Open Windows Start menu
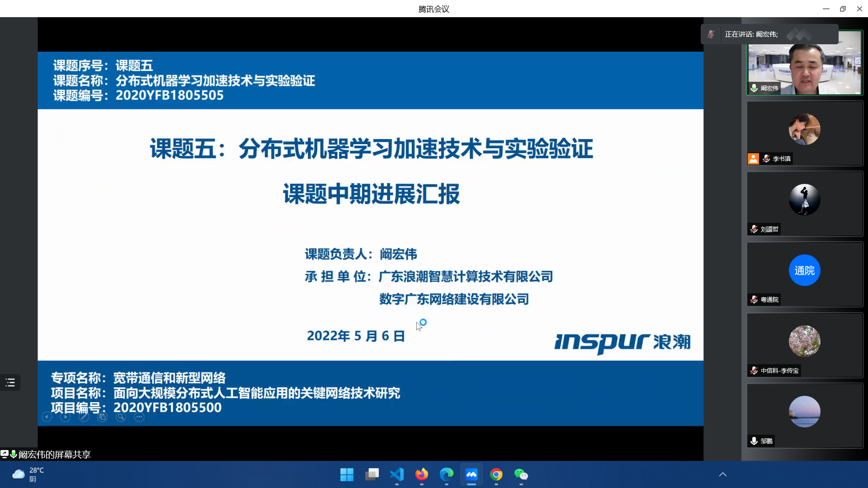Image resolution: width=868 pixels, height=488 pixels. coord(347,474)
